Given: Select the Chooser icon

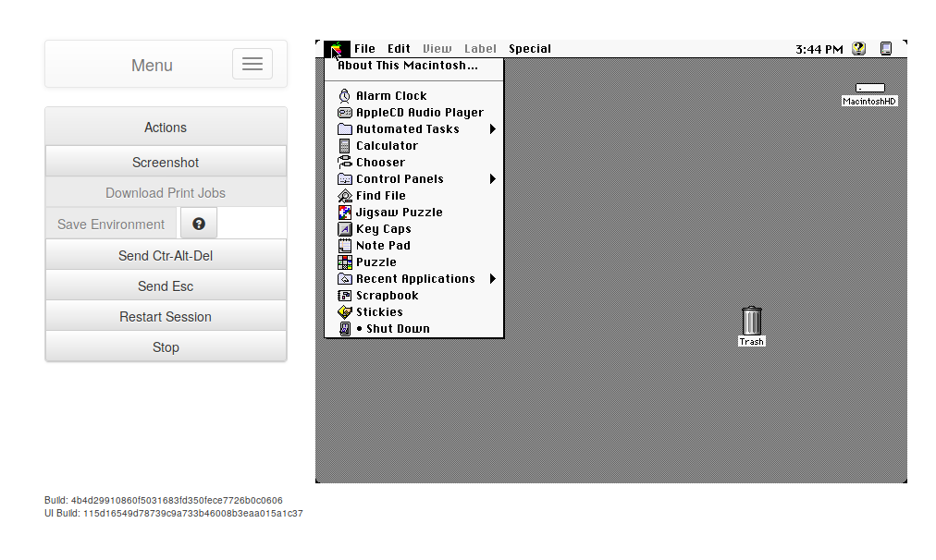Looking at the screenshot, I should click(x=344, y=163).
